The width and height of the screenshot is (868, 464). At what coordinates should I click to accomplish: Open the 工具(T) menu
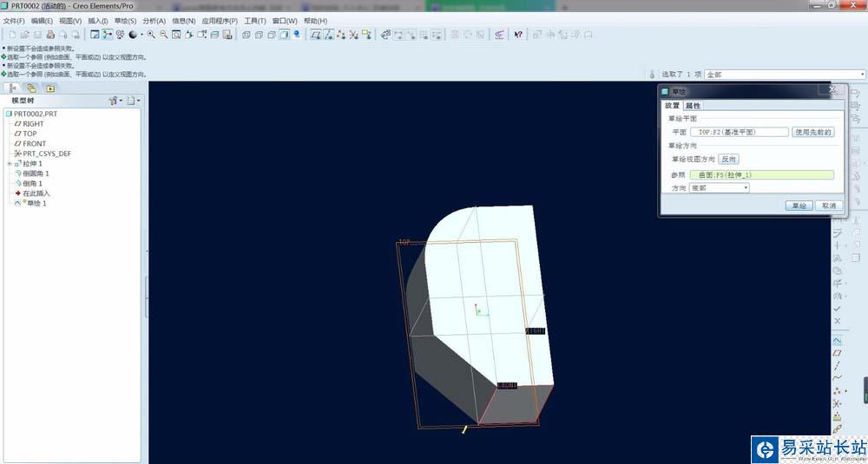tap(255, 21)
